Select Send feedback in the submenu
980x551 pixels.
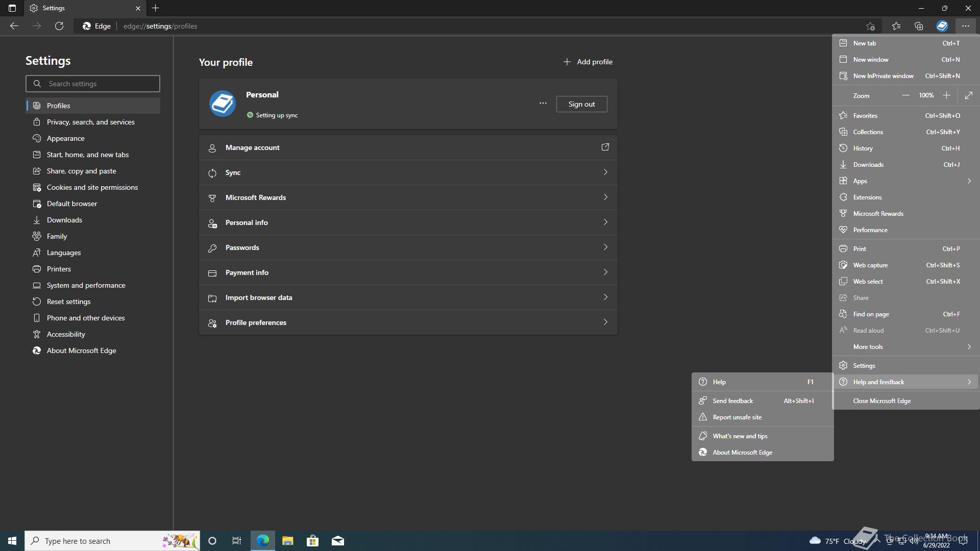click(763, 401)
